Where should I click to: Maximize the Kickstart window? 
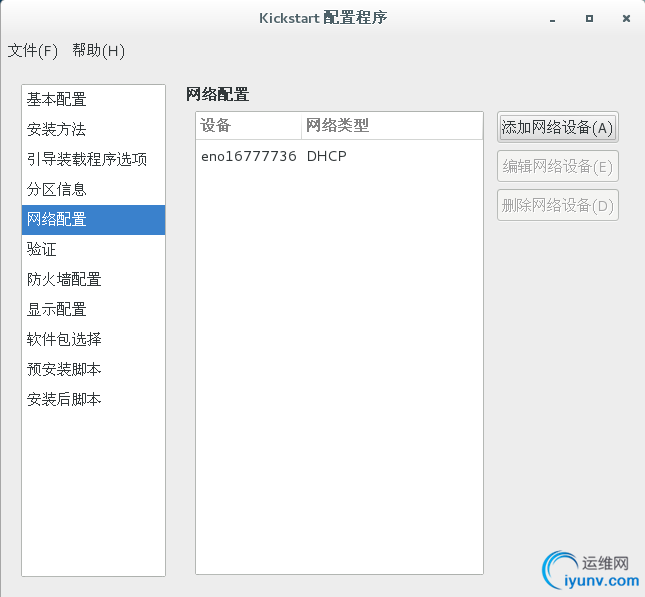pos(589,19)
